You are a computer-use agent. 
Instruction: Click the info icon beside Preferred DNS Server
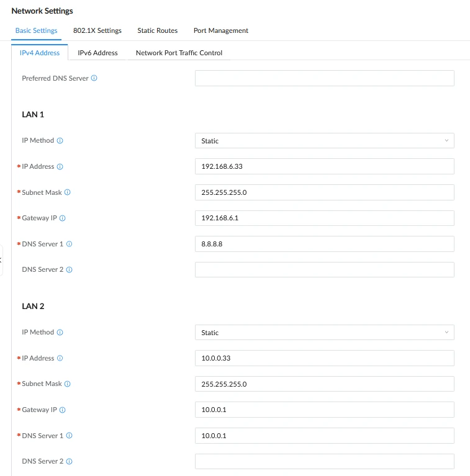click(x=94, y=78)
